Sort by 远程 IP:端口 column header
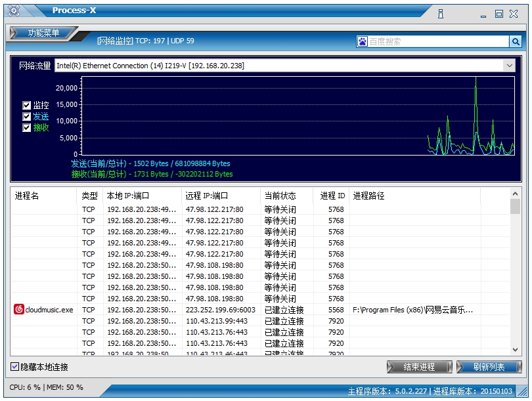Image resolution: width=532 pixels, height=401 pixels. [221, 196]
